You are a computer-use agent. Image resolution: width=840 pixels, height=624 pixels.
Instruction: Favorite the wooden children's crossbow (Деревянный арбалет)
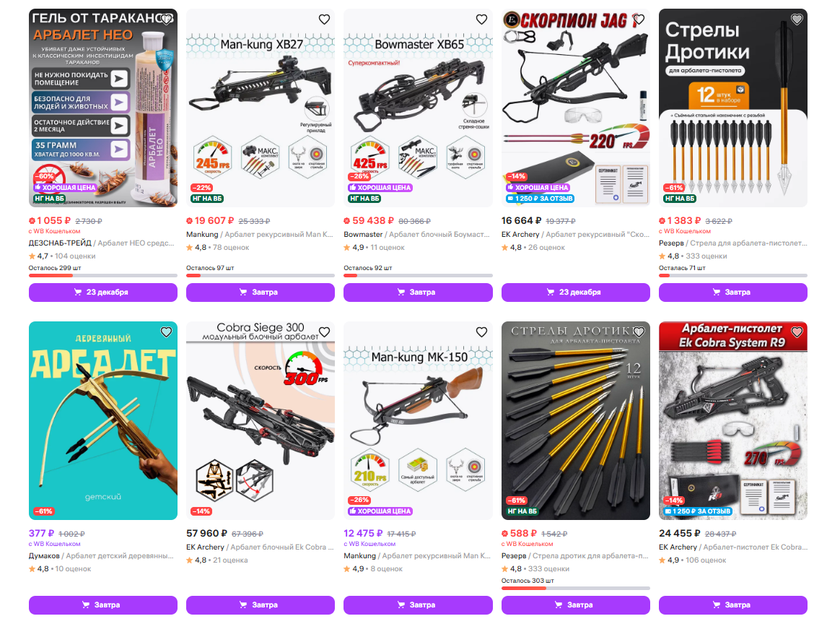166,331
